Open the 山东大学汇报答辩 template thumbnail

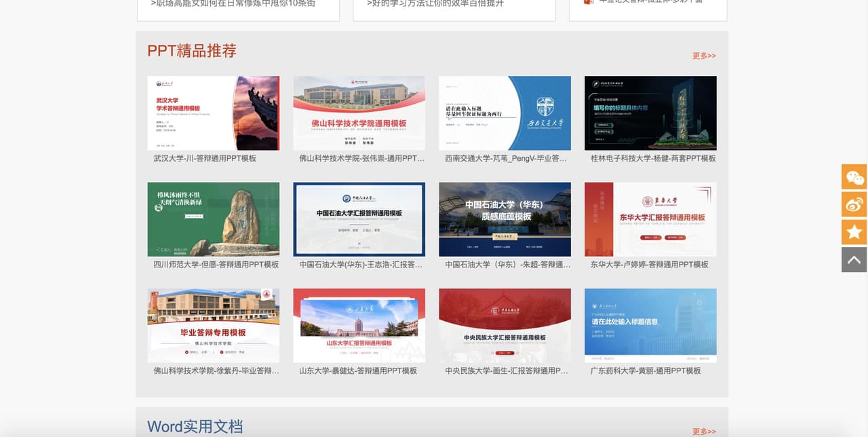[x=359, y=326]
